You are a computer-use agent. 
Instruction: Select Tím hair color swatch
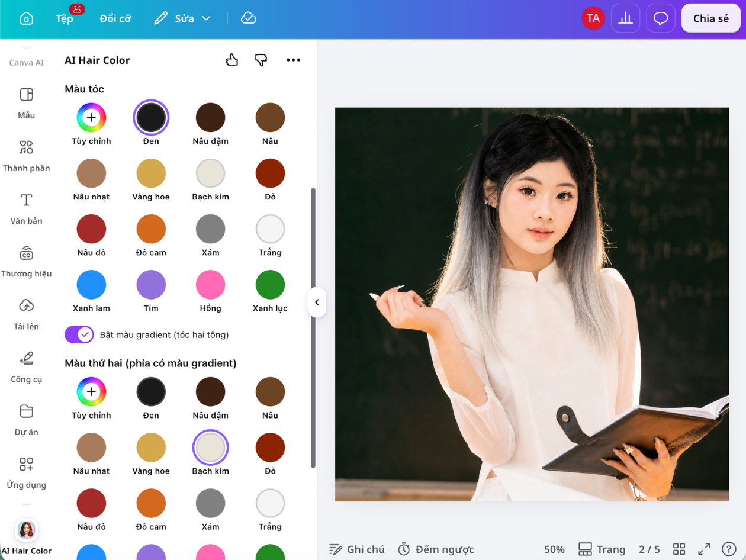151,284
